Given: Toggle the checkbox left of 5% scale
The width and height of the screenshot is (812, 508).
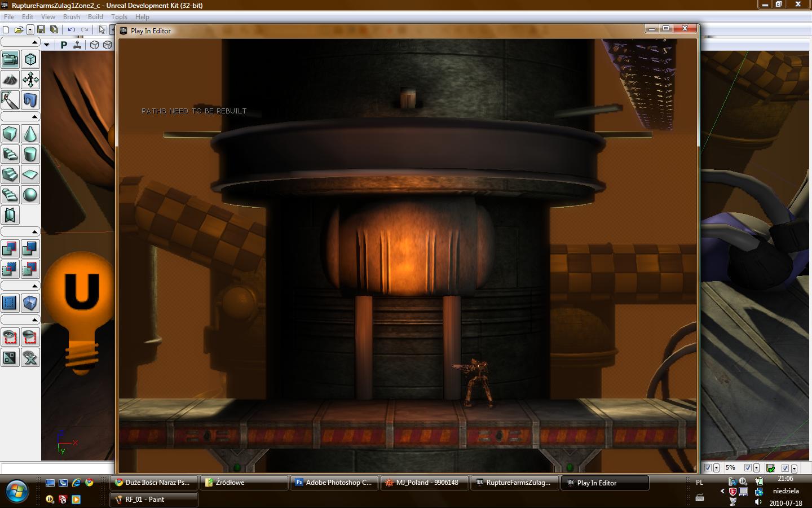Looking at the screenshot, I should pos(708,468).
